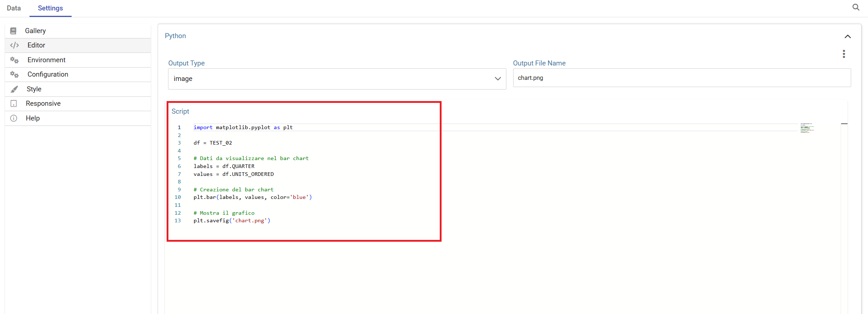Open the Help entry
The width and height of the screenshot is (868, 314).
click(78, 118)
